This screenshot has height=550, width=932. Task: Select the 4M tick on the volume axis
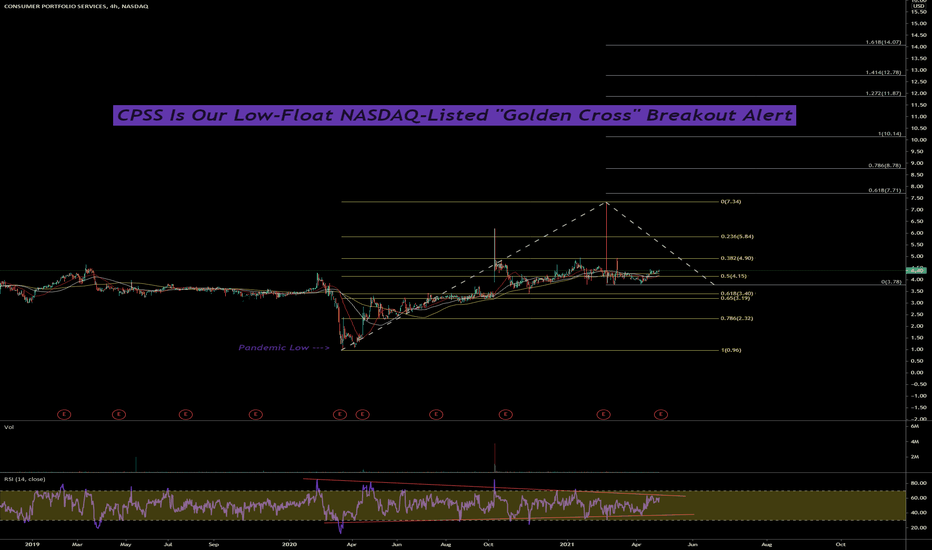pos(914,442)
